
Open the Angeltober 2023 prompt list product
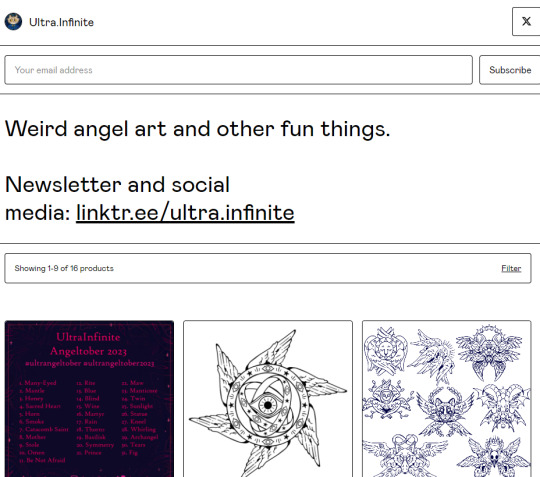pos(89,399)
